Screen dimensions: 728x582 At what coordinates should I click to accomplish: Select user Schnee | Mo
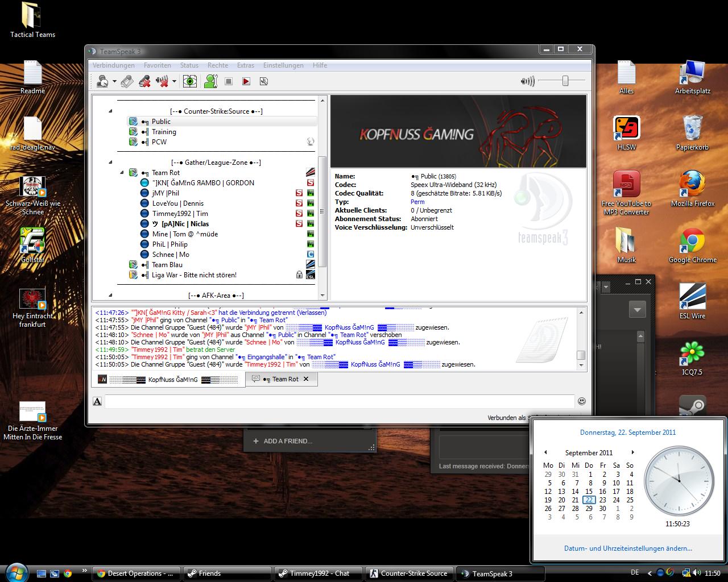171,255
